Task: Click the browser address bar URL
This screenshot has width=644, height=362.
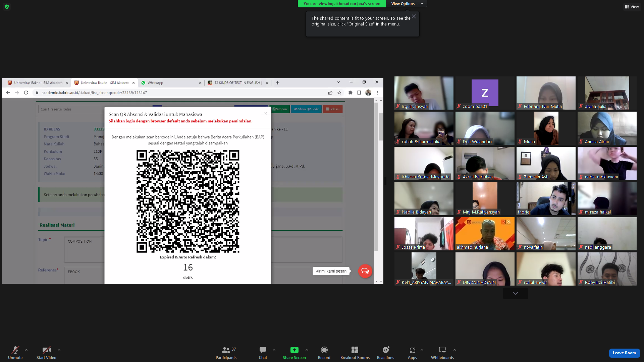Action: 94,93
